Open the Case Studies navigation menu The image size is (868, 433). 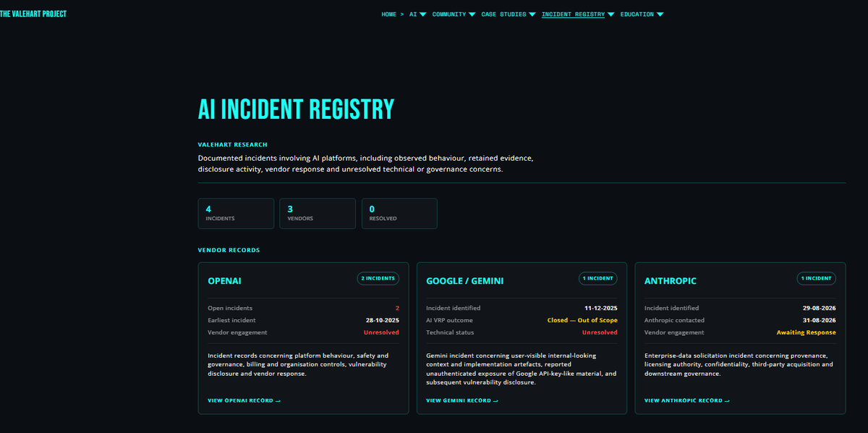tap(503, 14)
